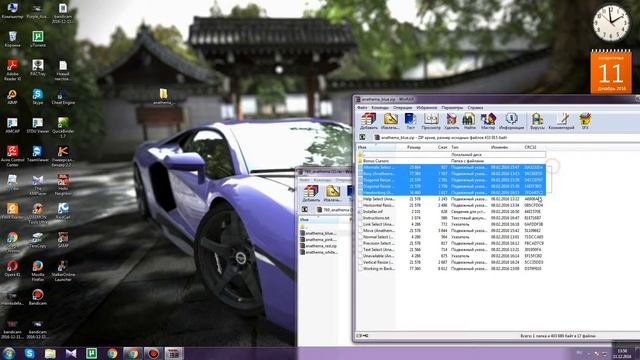Click the Windows Start button on taskbar
640x360 pixels.
[x=9, y=353]
